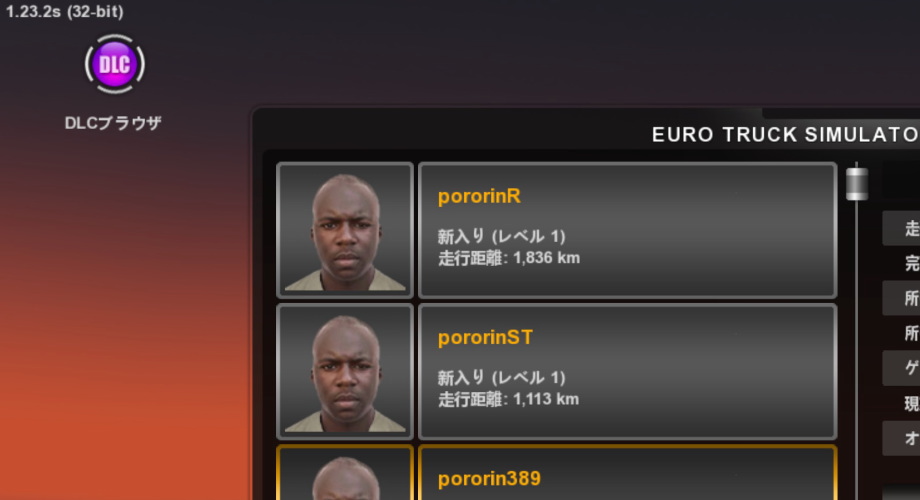The height and width of the screenshot is (500, 920).
Task: Click the cut-off ゲ row on the right
Action: pyautogui.click(x=901, y=368)
